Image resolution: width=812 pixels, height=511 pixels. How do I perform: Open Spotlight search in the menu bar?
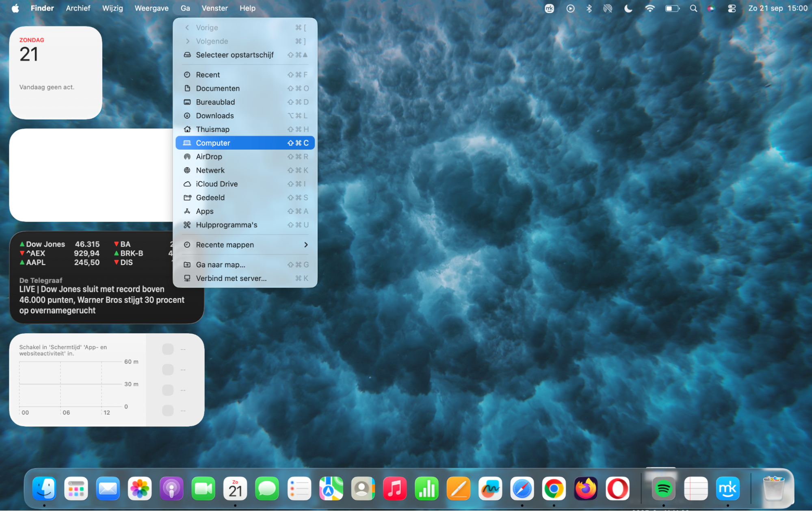point(693,8)
